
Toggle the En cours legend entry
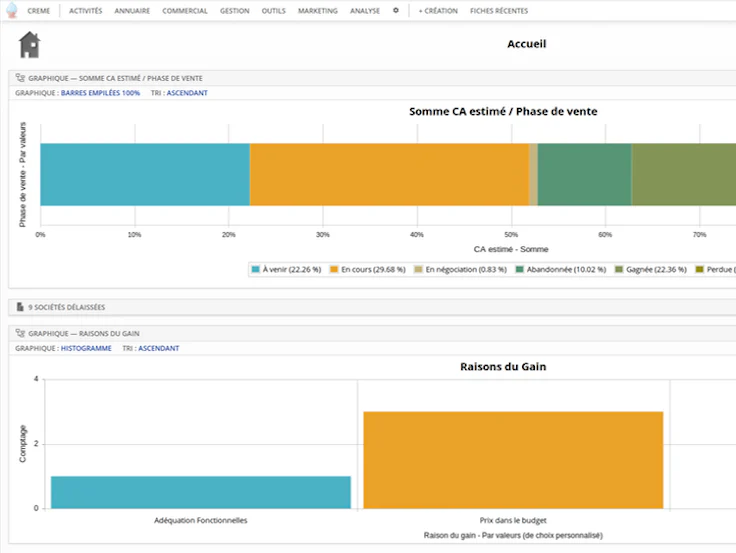368,269
